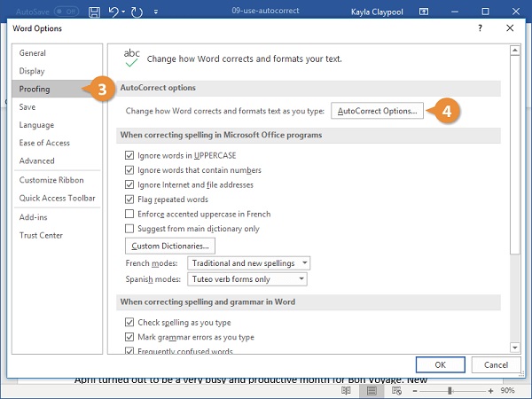Enable Enforce accented uppercase in French

(x=129, y=214)
